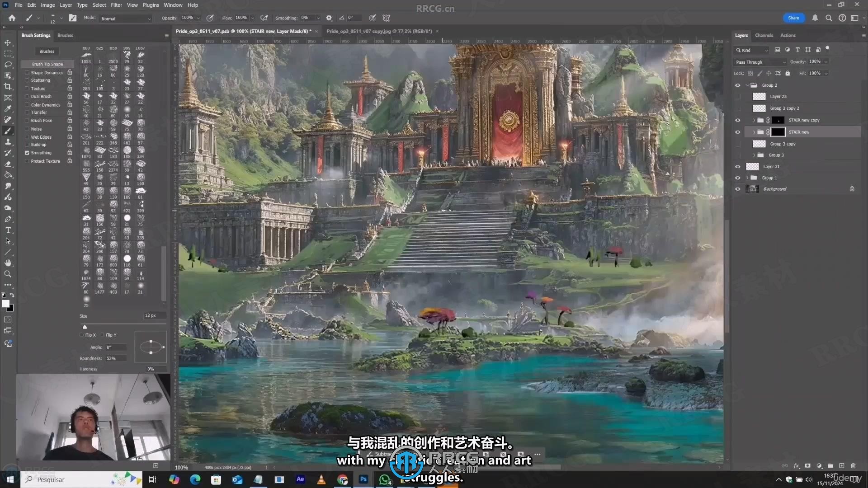Screen dimensions: 868x488
Task: Click the Share button
Action: [x=793, y=18]
